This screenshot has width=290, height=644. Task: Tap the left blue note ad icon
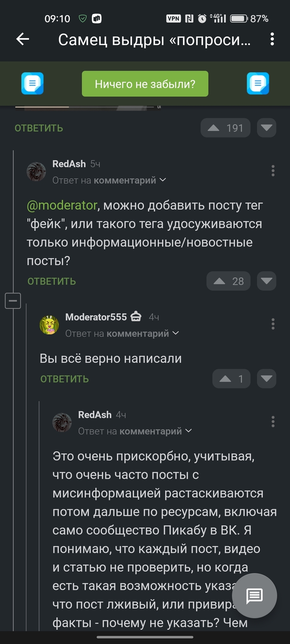coord(32,84)
